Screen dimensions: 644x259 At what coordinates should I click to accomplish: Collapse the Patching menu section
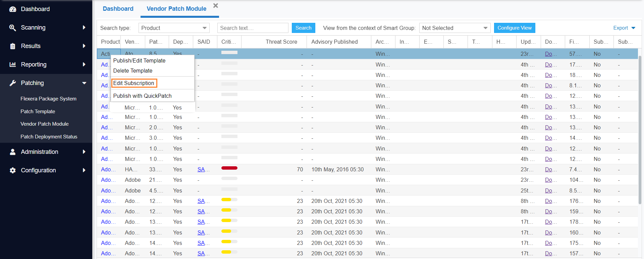pos(84,83)
